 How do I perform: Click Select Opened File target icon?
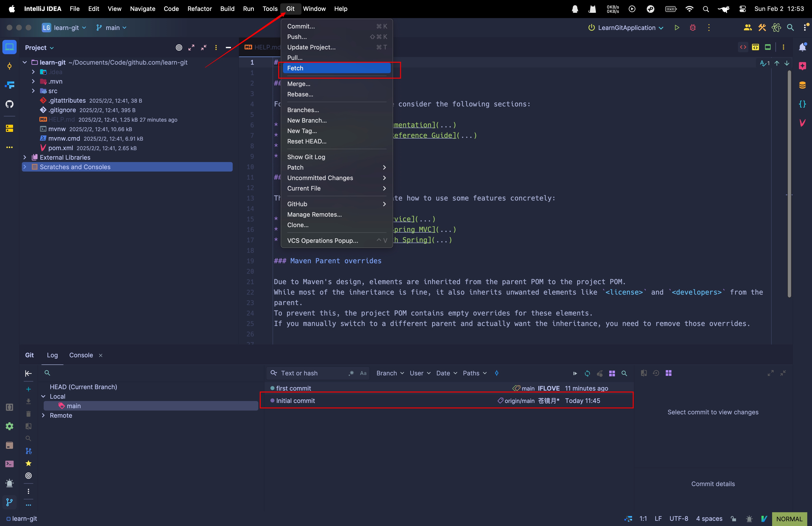pos(179,48)
